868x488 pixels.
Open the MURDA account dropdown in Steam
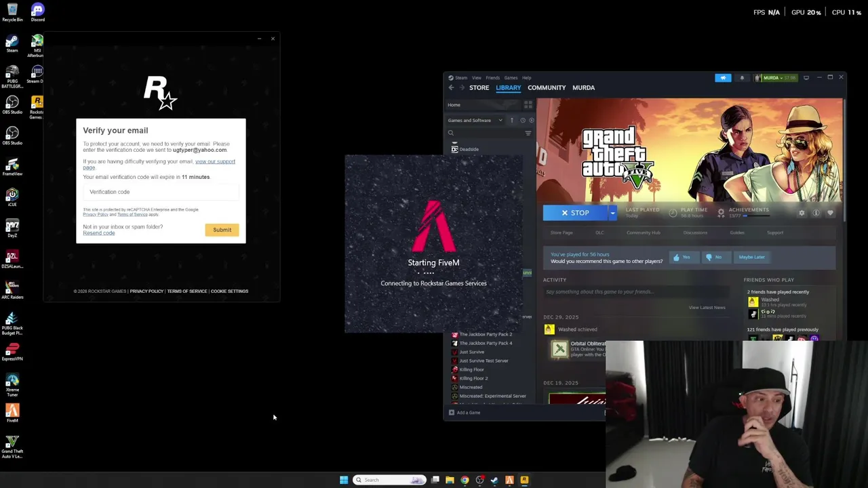point(776,78)
